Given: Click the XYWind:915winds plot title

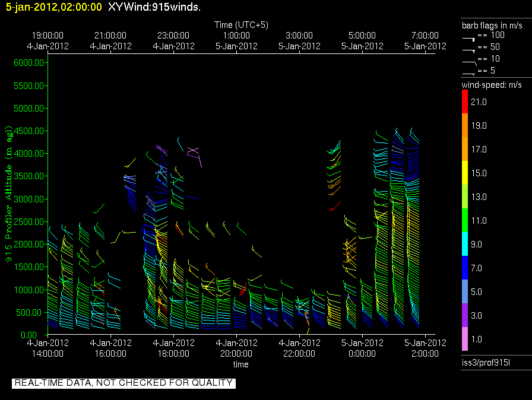Looking at the screenshot, I should pyautogui.click(x=154, y=7).
